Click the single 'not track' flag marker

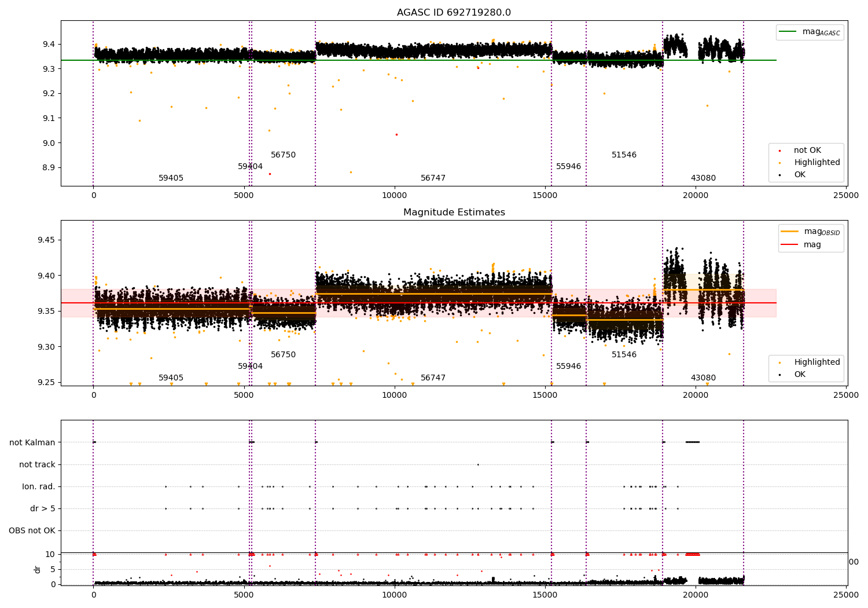(x=477, y=464)
